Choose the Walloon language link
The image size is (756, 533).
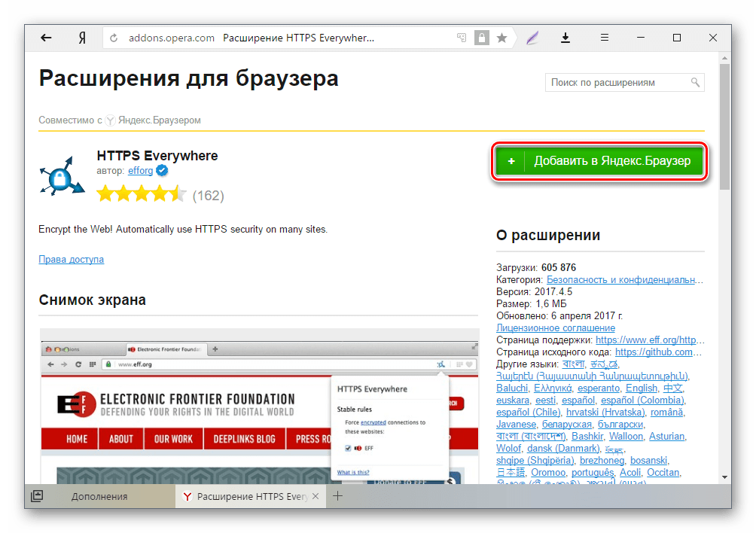click(x=626, y=436)
